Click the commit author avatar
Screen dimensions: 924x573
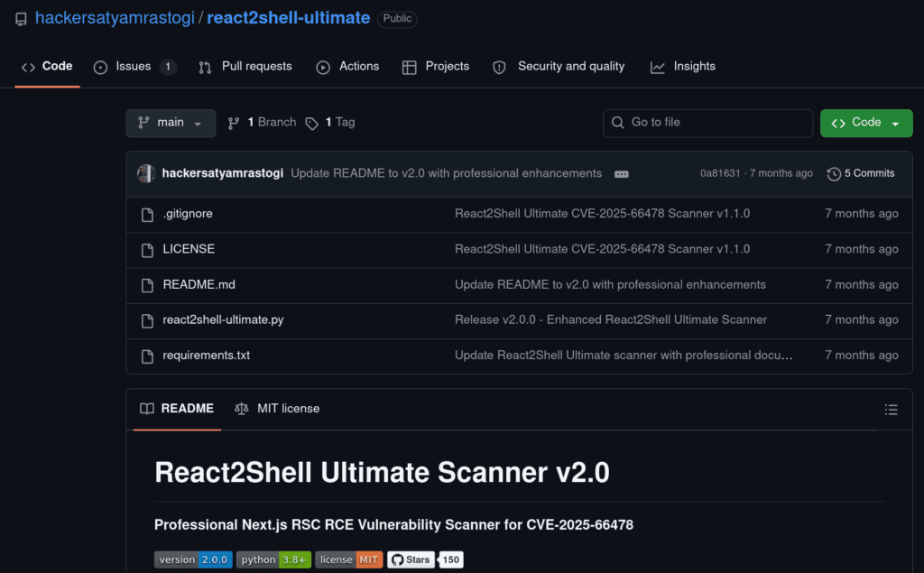click(x=146, y=173)
